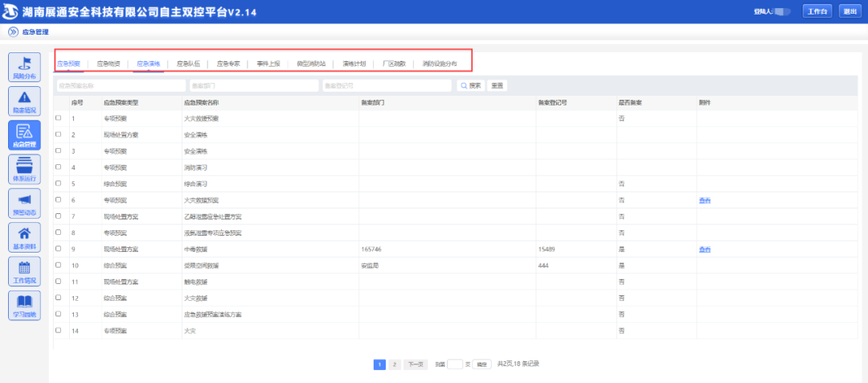Open the 应急队伍 tab
This screenshot has height=383, width=868.
click(188, 64)
